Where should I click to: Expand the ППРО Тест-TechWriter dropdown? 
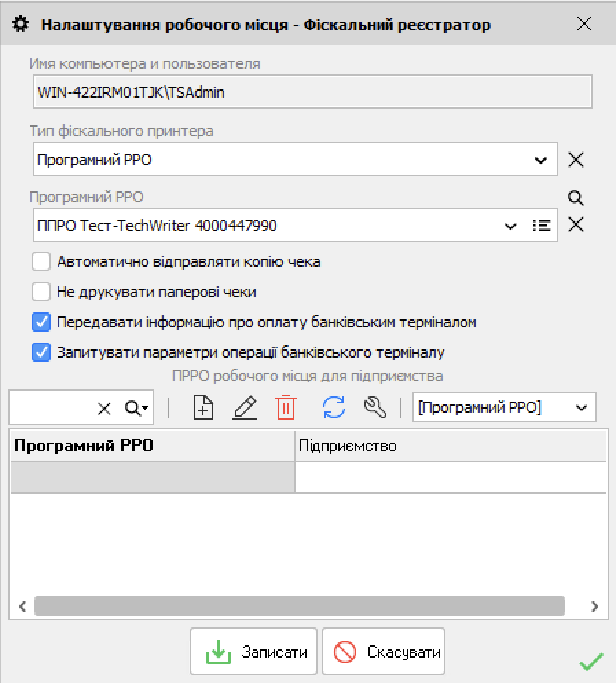[510, 225]
